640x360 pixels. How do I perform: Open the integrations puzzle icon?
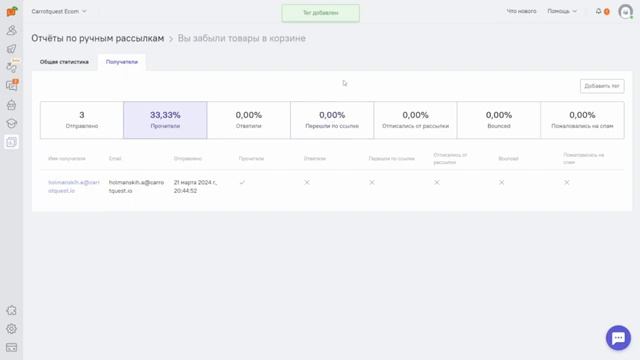(x=11, y=310)
